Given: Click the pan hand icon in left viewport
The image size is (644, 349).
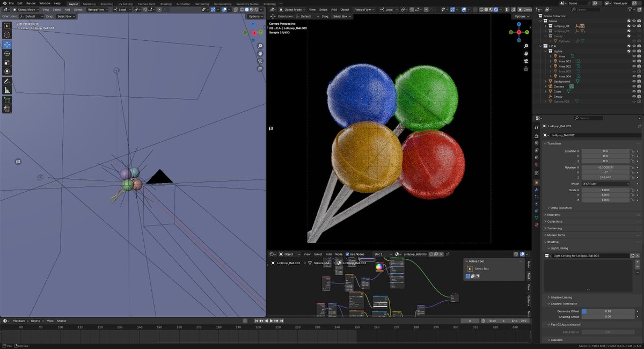Looking at the screenshot, I should pos(260,54).
